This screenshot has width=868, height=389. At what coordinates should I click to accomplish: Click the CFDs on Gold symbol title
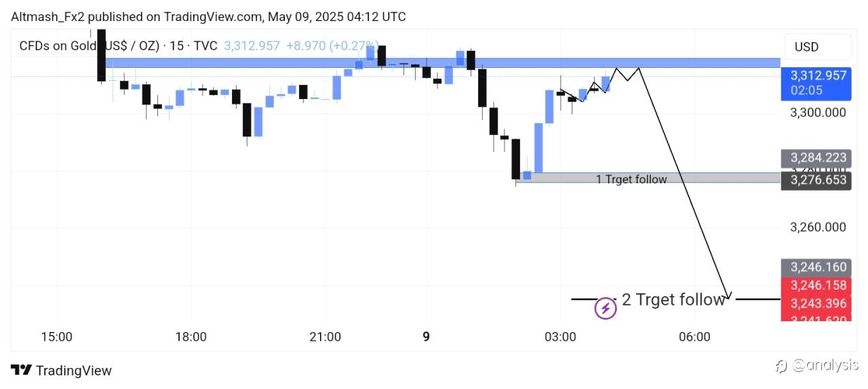88,46
